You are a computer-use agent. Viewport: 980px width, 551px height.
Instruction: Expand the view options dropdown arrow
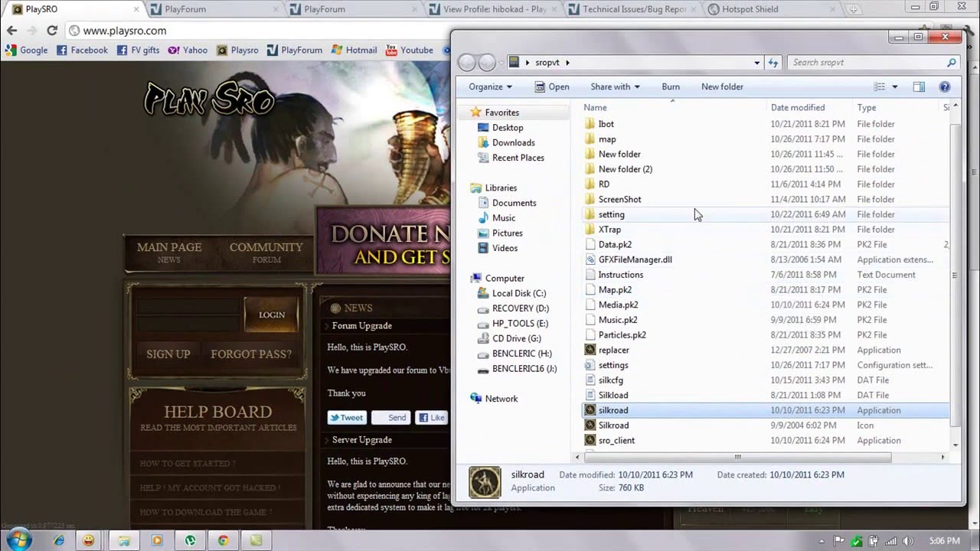point(894,86)
